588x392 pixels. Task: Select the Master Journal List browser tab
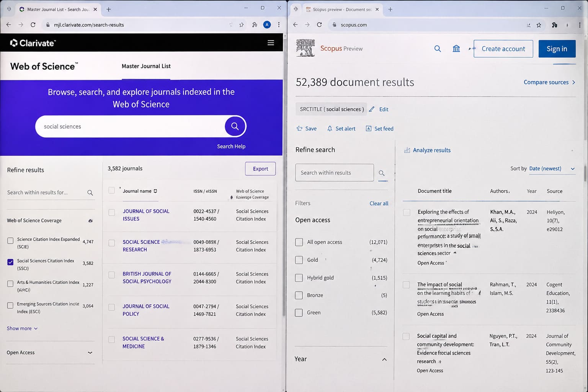pyautogui.click(x=58, y=9)
